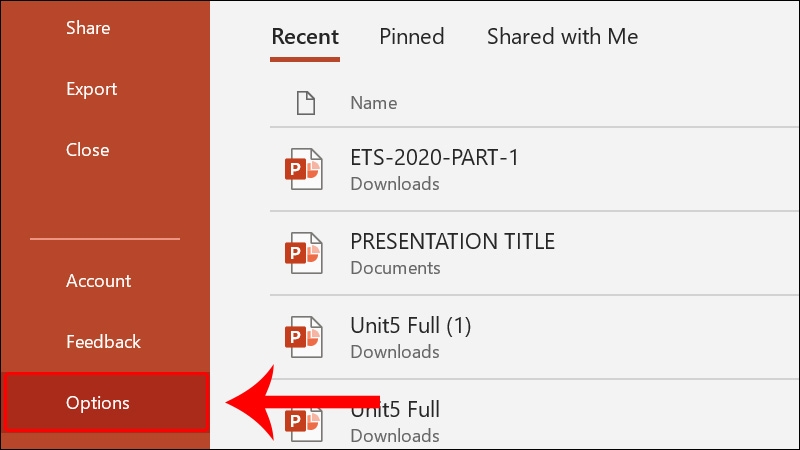The image size is (800, 450).
Task: Click the file icon column header
Action: pos(306,103)
